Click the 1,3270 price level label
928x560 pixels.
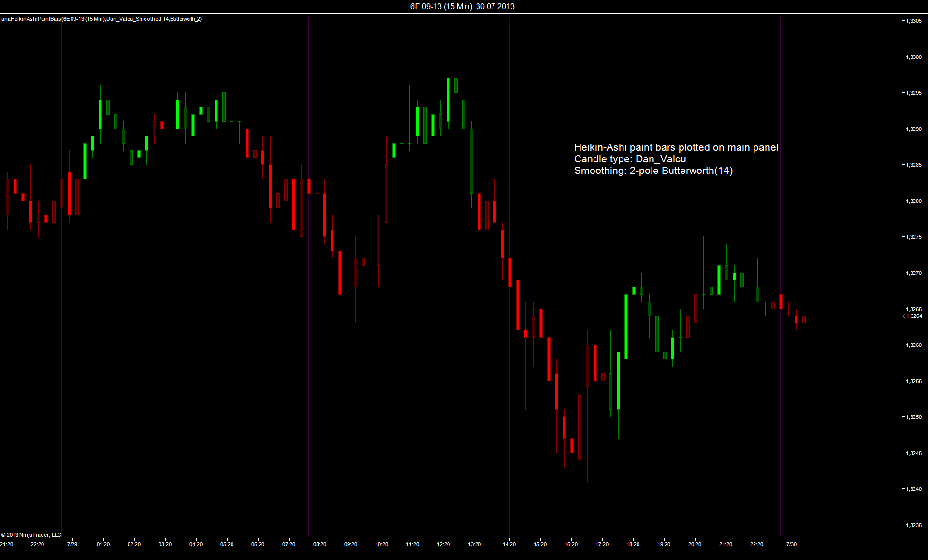click(x=913, y=273)
